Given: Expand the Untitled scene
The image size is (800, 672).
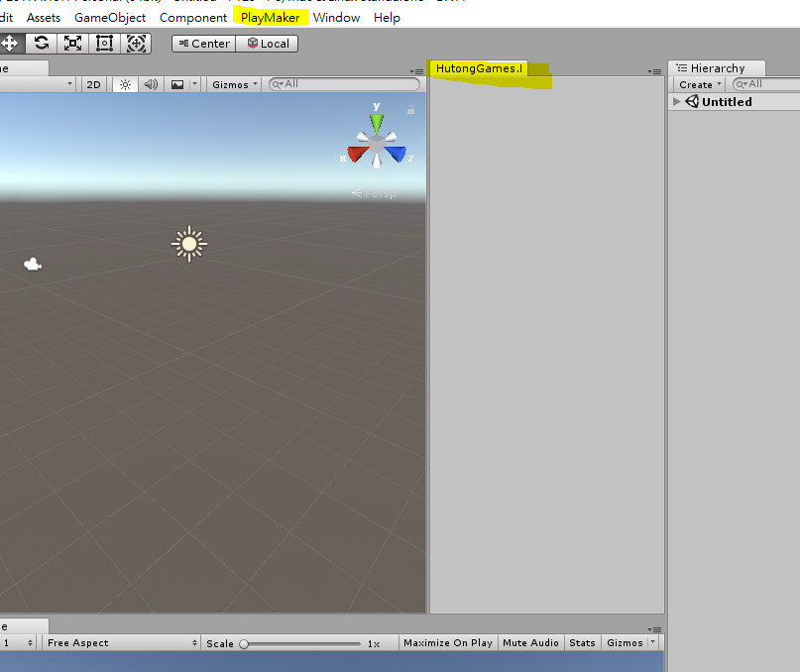Looking at the screenshot, I should pos(676,101).
